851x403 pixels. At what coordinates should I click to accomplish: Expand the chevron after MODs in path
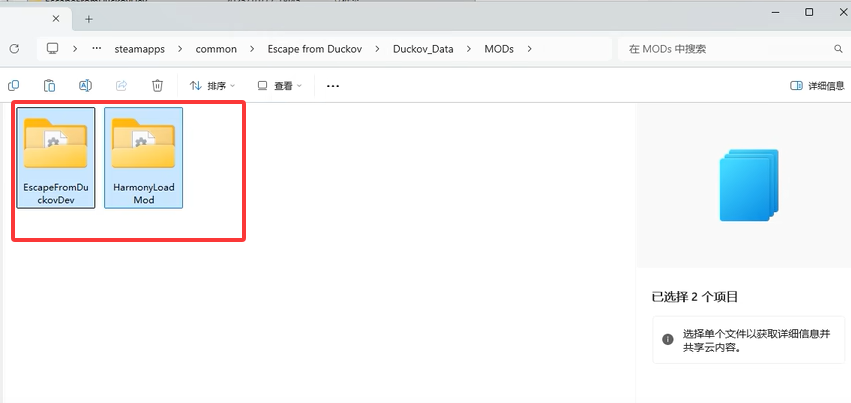[x=530, y=48]
